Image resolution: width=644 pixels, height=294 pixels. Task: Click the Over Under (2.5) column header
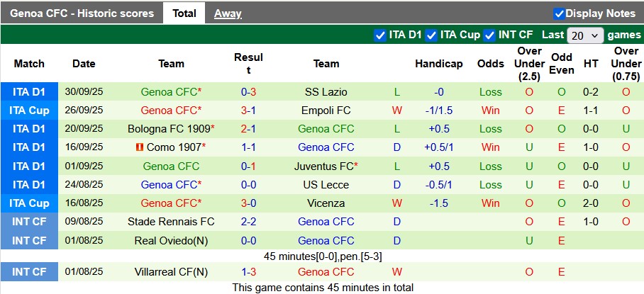(529, 64)
